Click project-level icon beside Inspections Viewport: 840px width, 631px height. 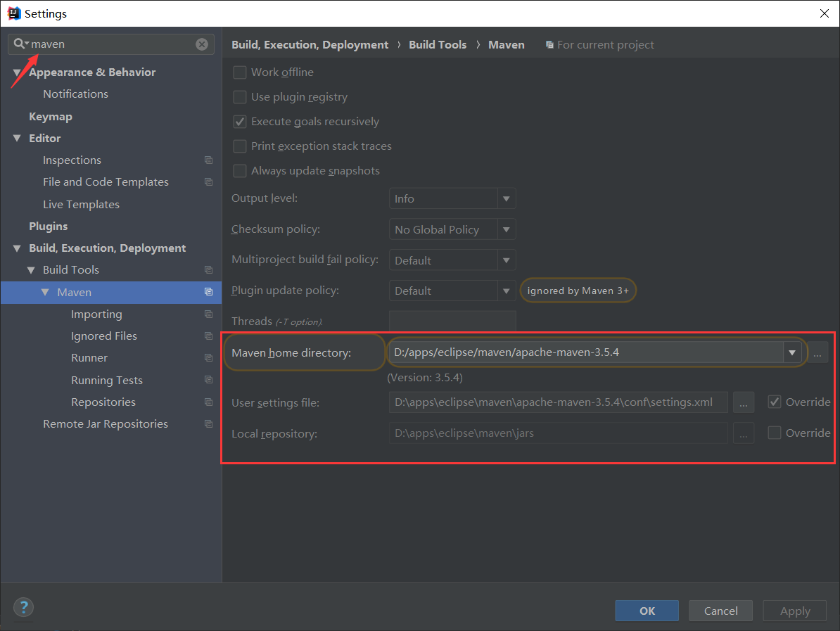tap(208, 160)
